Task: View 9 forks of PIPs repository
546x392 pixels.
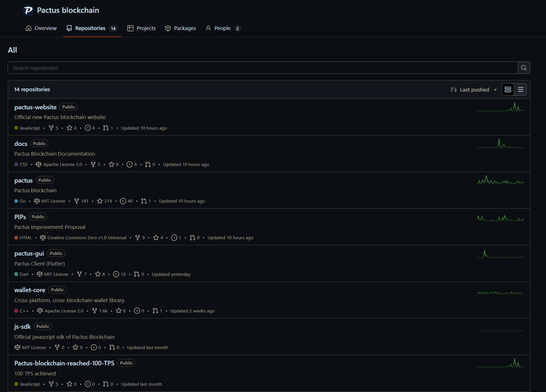Action: [x=140, y=238]
